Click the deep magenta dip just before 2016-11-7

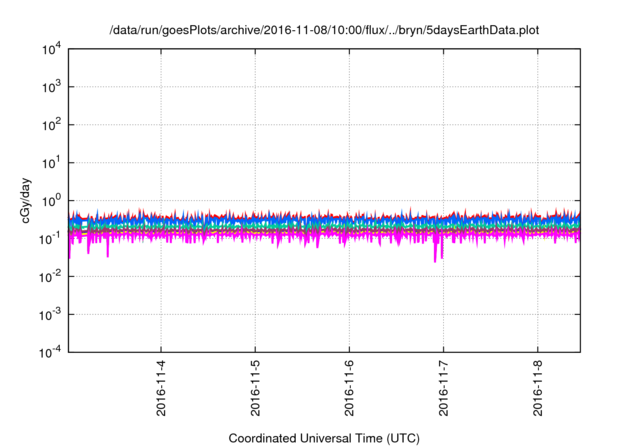435,253
